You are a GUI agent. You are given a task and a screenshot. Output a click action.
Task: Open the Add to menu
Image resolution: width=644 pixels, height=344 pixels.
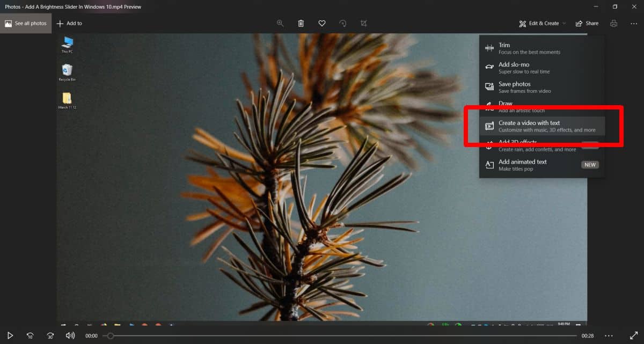[x=69, y=24]
